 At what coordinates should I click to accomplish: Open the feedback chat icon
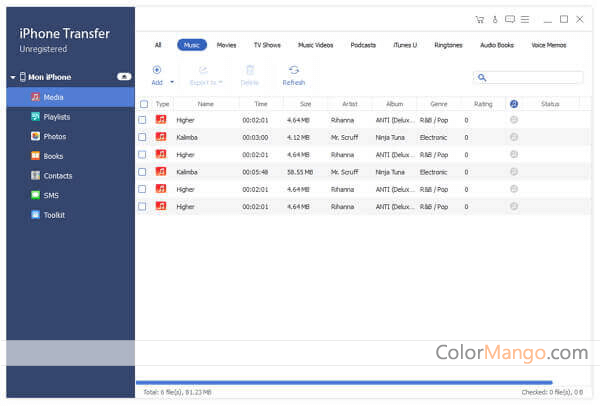pyautogui.click(x=510, y=19)
